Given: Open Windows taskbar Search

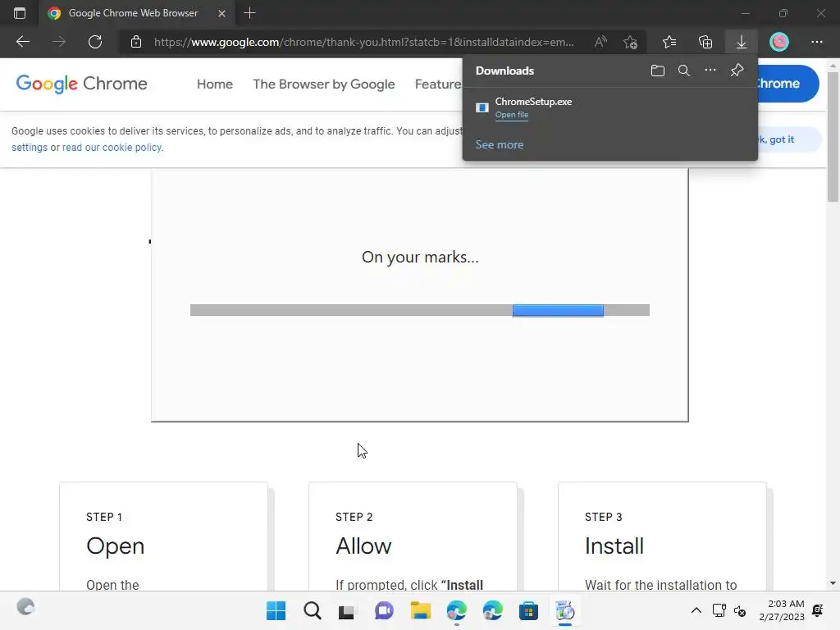Looking at the screenshot, I should point(313,610).
